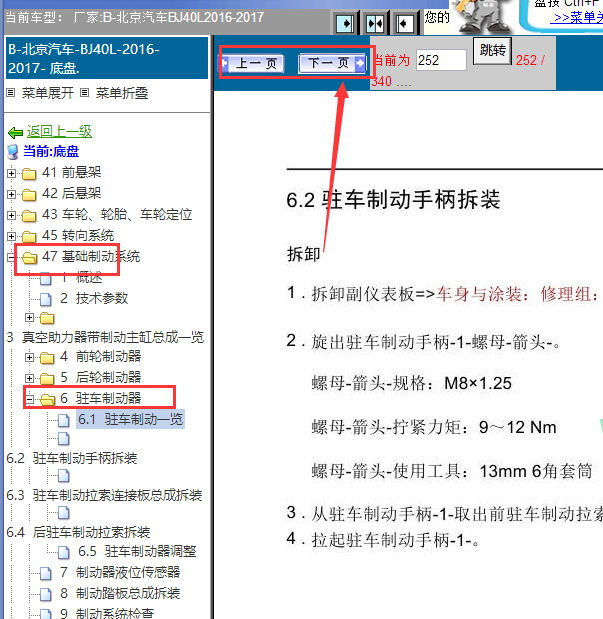Click the page icon beside 6.5 驻车制动器调整

[x=64, y=552]
